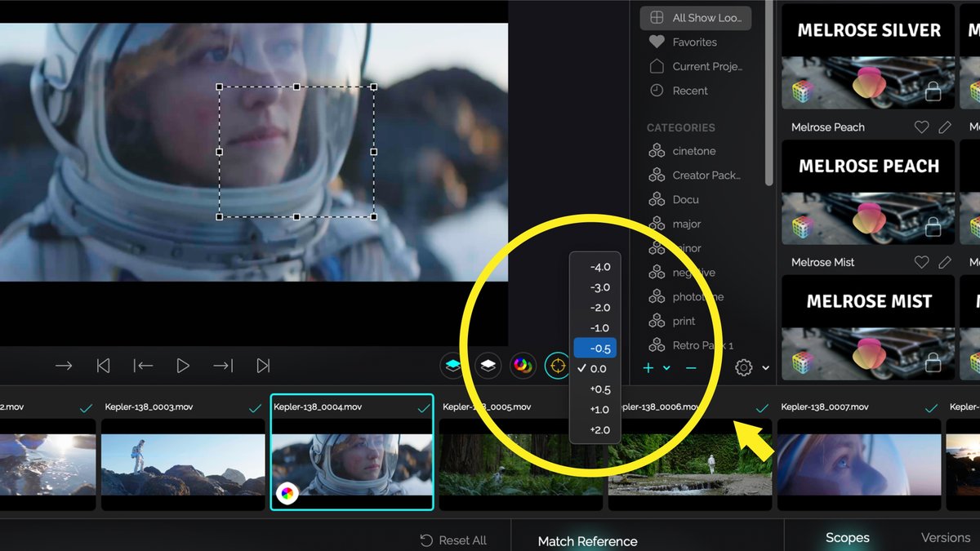Apply the Melrose Peach look thumbnail
The image size is (980, 551).
[868, 192]
